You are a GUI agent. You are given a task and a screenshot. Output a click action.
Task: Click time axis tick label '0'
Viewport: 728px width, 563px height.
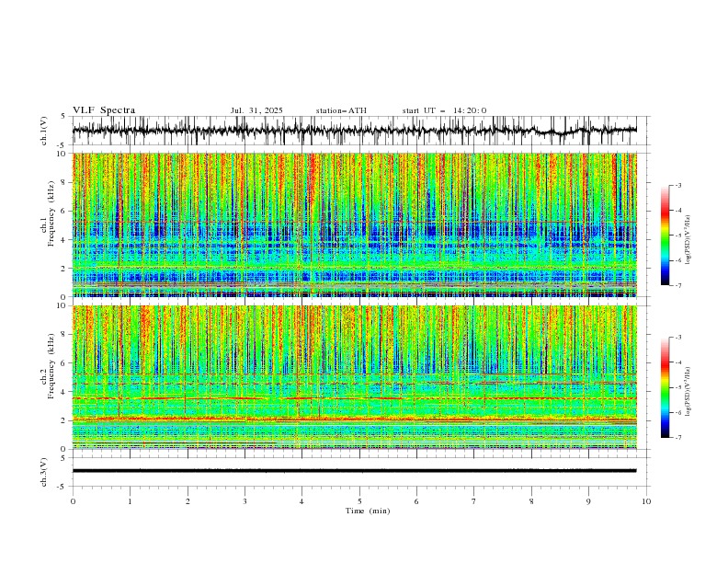tap(73, 501)
